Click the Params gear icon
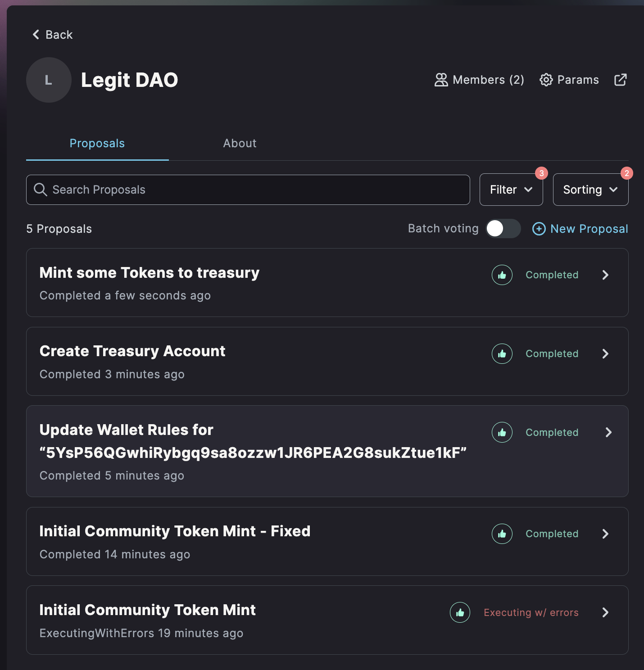 [x=546, y=80]
